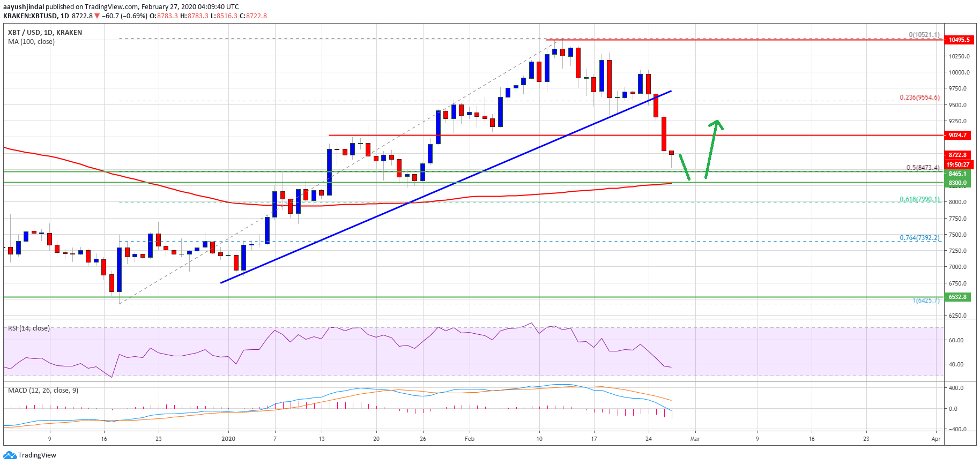The image size is (980, 465).
Task: Click the KRAKEN:XBTUSD, 1D symbol label
Action: [36, 16]
